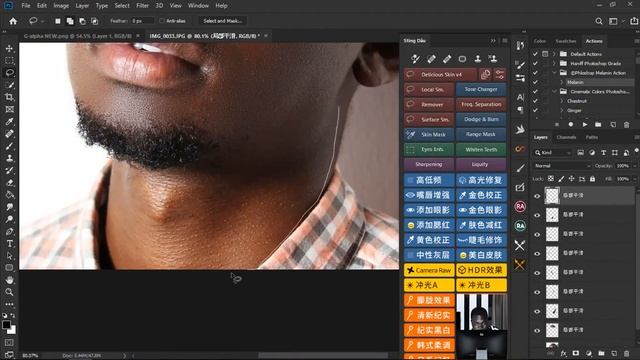Select the Brush tool in left toolbar
The image size is (640, 360).
[9, 146]
